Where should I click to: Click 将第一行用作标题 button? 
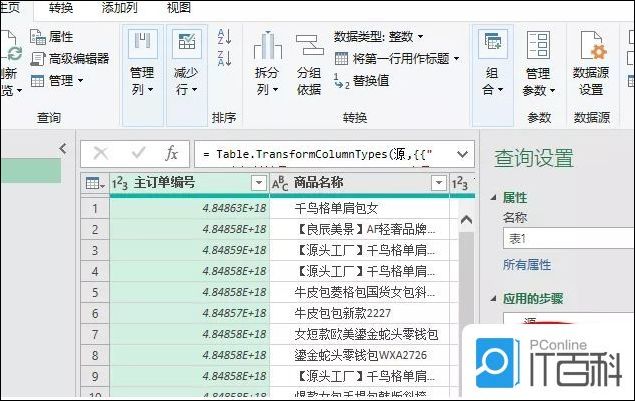[398, 59]
